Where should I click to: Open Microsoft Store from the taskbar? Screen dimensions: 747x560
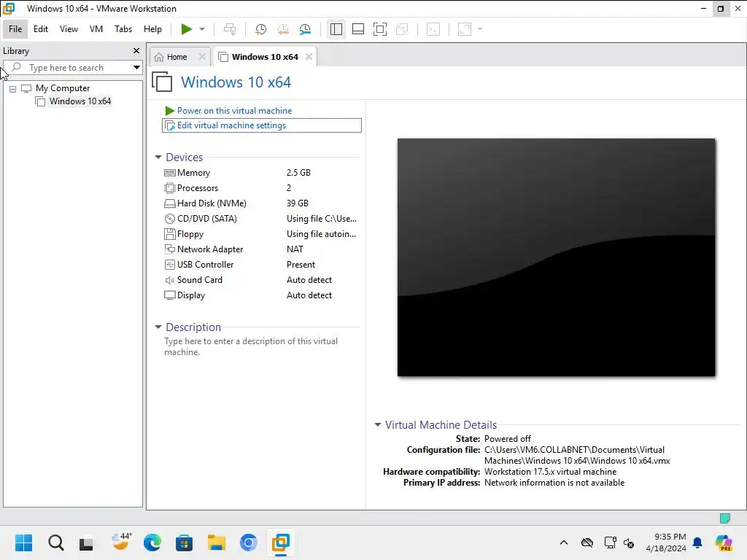click(184, 542)
